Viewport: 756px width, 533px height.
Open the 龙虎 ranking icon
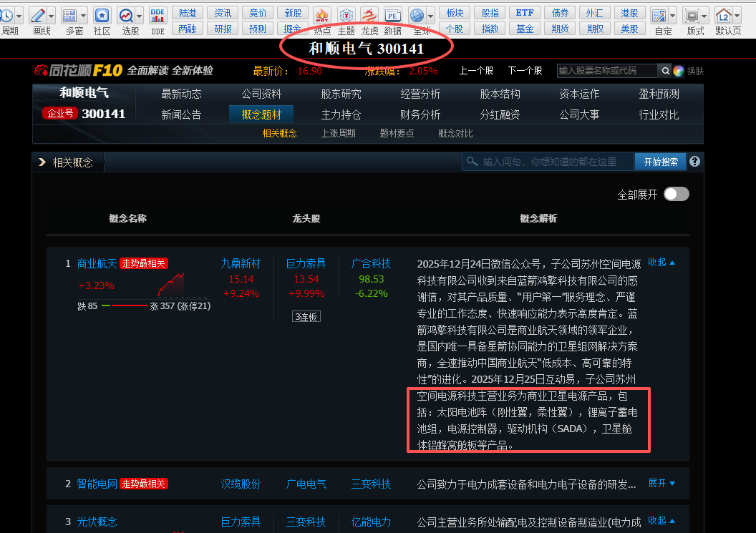[369, 16]
